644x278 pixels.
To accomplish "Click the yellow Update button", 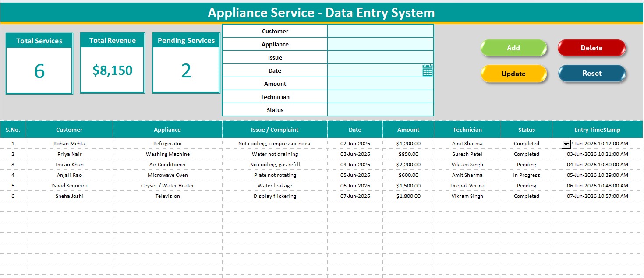I will 513,74.
